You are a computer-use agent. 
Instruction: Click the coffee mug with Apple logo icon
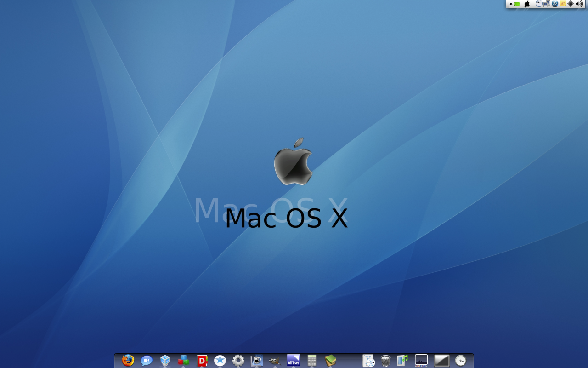click(257, 361)
